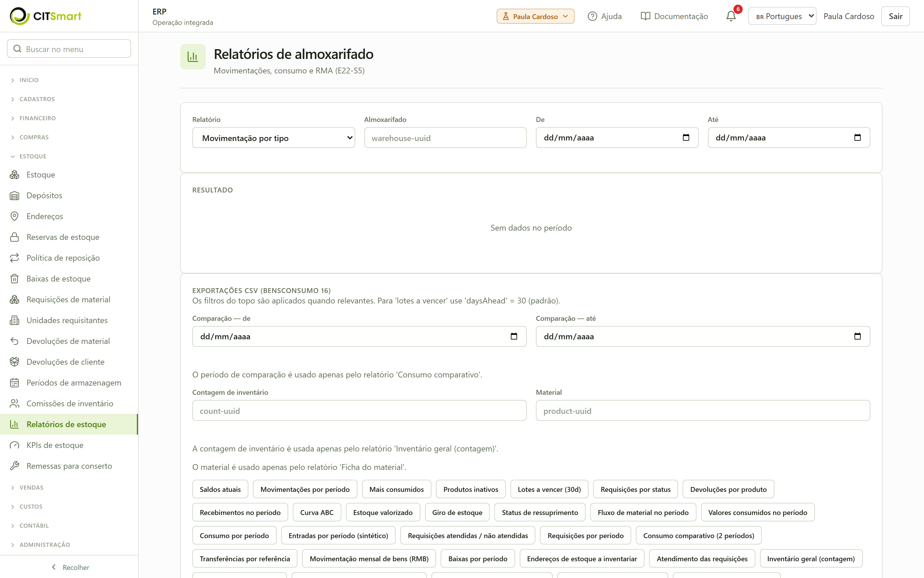Image resolution: width=924 pixels, height=578 pixels.
Task: Open calendar picker in the De field
Action: pos(686,138)
